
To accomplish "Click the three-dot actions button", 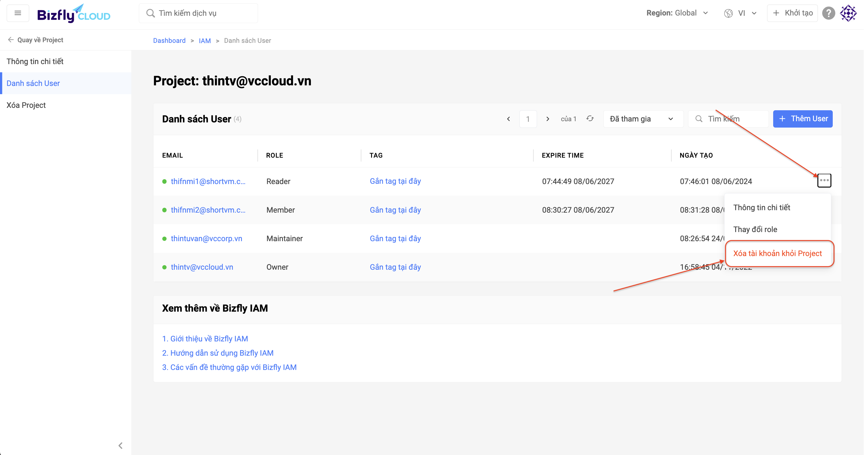I will pyautogui.click(x=824, y=180).
